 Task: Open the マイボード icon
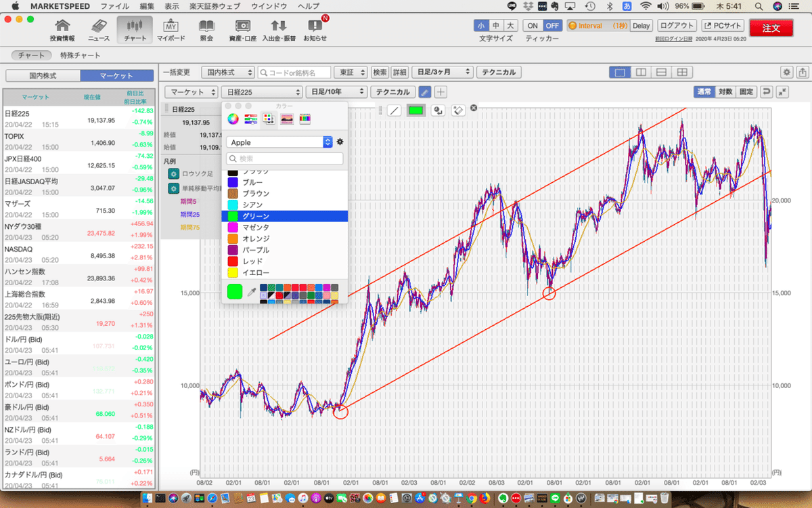171,30
